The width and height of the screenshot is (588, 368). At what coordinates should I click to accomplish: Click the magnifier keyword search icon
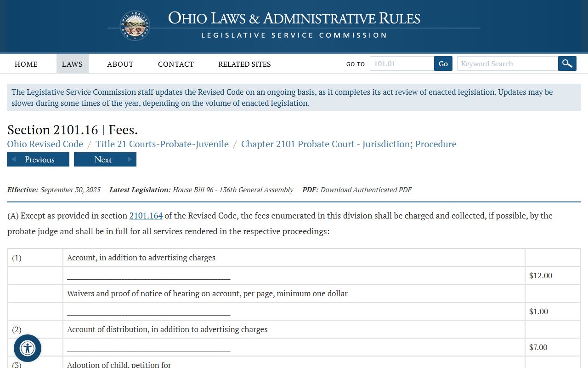pyautogui.click(x=567, y=63)
